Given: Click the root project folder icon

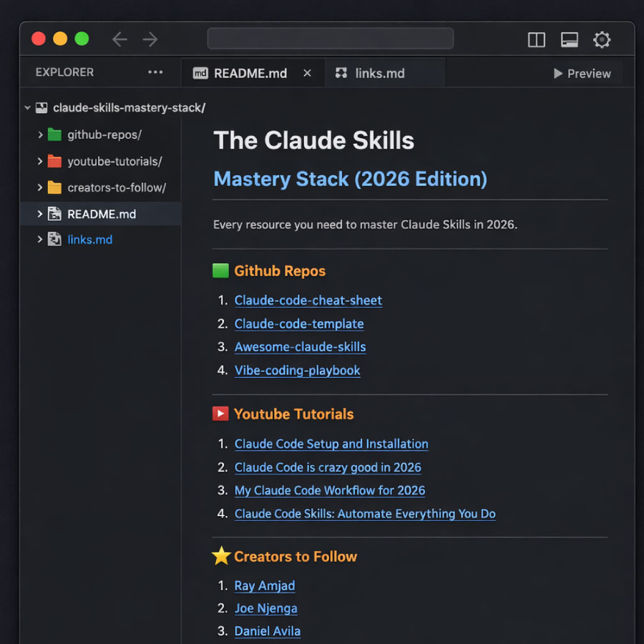Looking at the screenshot, I should tap(42, 108).
